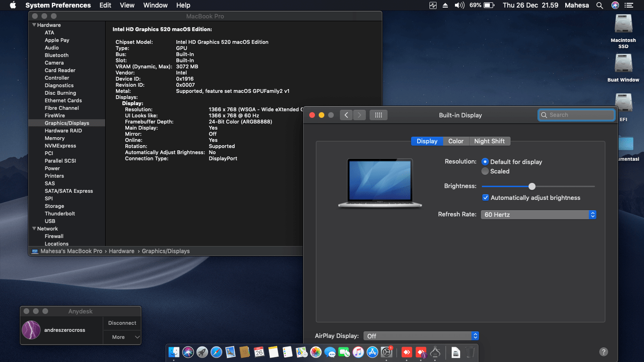Open the AirPlay Display dropdown

click(x=421, y=336)
